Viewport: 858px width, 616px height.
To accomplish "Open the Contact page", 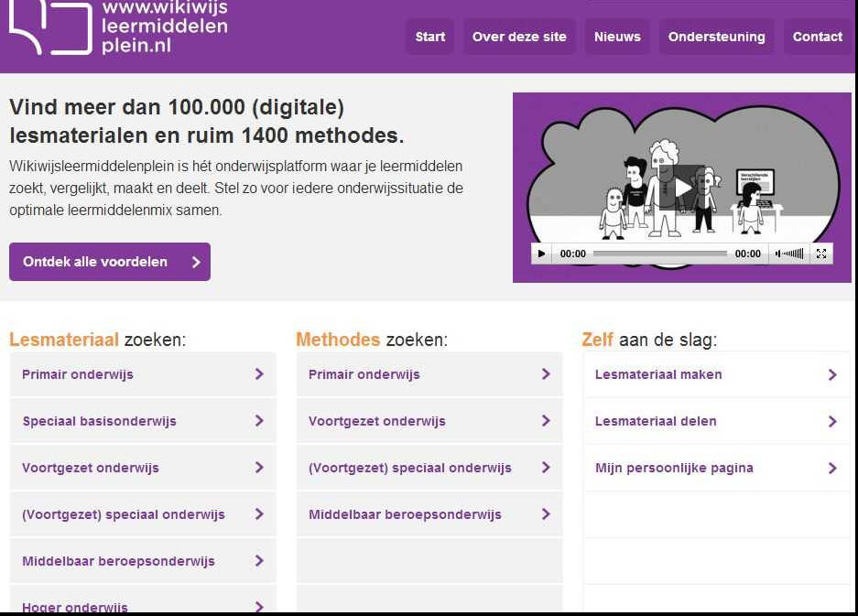I will pyautogui.click(x=818, y=37).
